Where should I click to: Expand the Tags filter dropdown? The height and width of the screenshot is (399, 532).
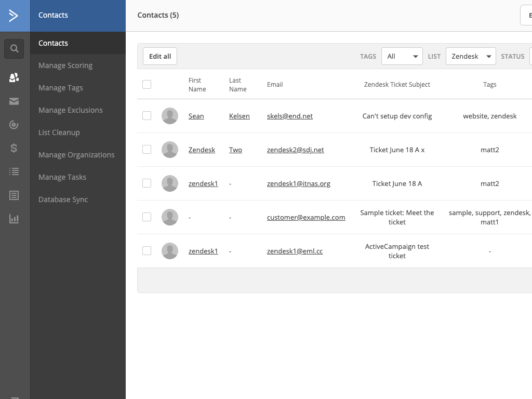coord(402,56)
